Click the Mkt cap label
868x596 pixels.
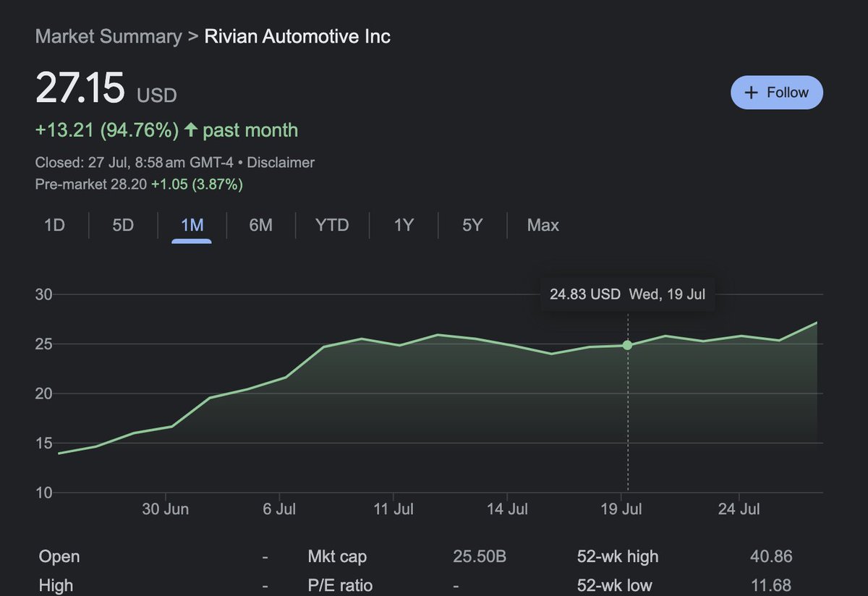coord(337,557)
